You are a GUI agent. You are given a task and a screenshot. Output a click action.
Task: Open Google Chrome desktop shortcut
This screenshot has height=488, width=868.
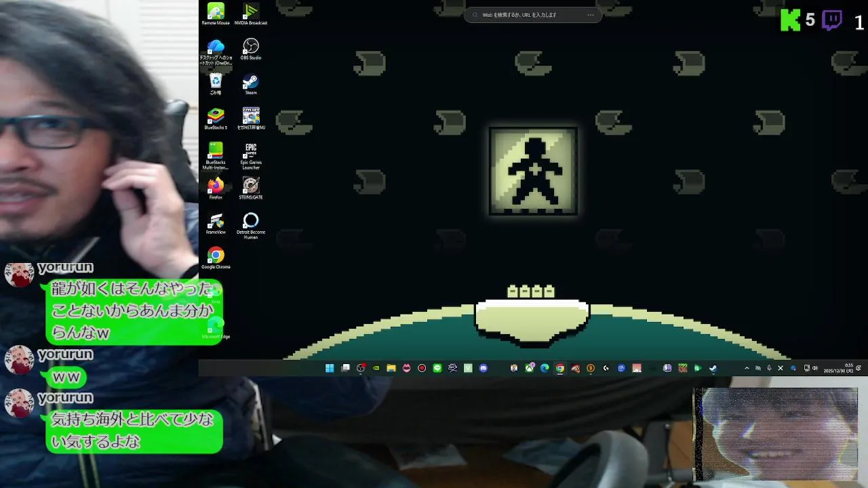point(216,258)
